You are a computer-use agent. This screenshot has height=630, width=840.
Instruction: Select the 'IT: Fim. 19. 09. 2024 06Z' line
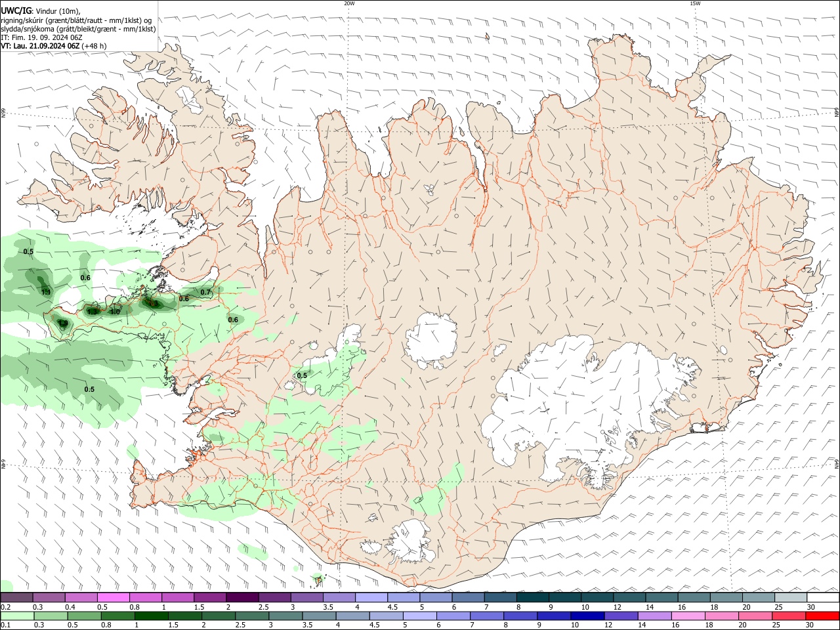[x=41, y=37]
